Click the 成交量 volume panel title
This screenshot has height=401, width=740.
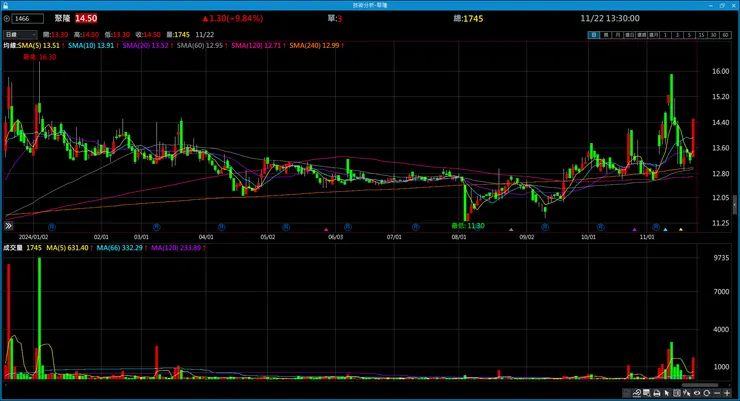(13, 248)
